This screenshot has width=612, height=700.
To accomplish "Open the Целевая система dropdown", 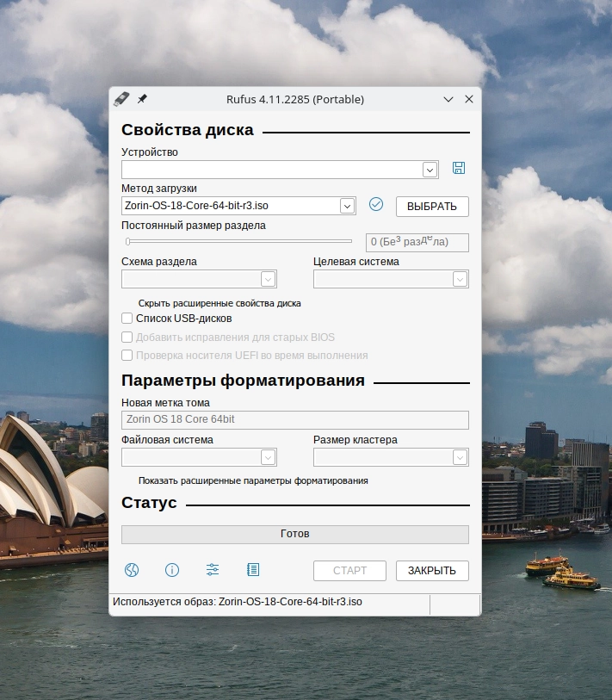I will pos(391,279).
